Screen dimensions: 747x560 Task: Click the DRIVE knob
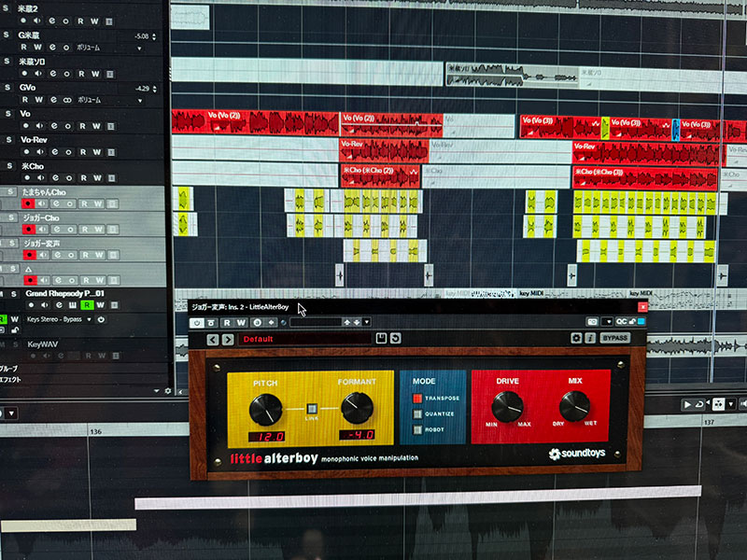pos(507,407)
